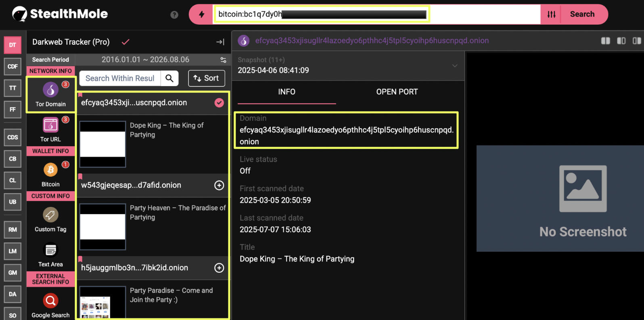Adjust the search period settings icon
This screenshot has width=644, height=320.
[x=223, y=60]
